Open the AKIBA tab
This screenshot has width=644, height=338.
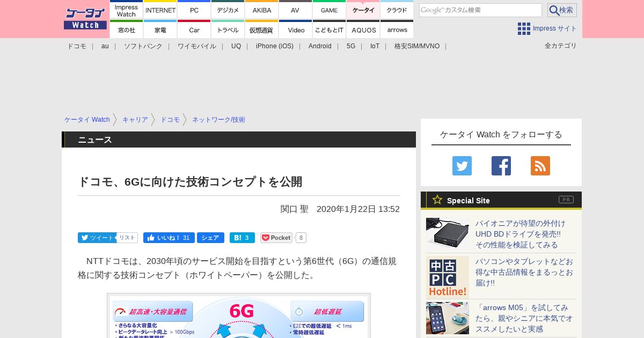(261, 10)
